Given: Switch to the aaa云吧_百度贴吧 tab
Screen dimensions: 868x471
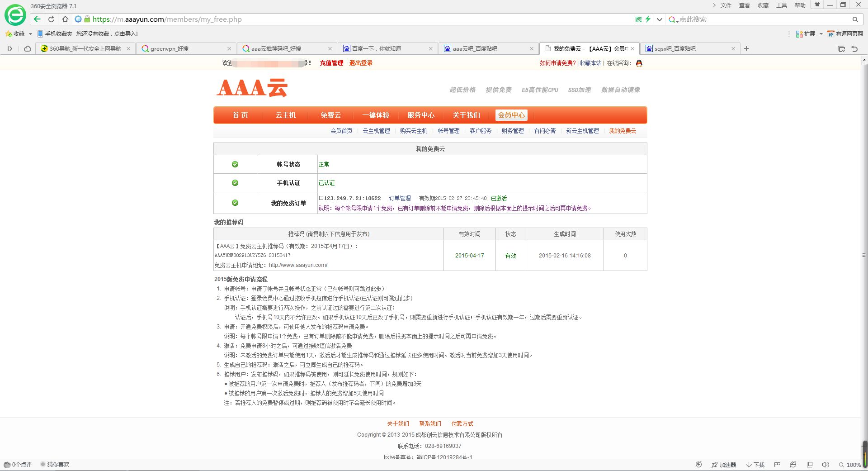Looking at the screenshot, I should tap(488, 48).
